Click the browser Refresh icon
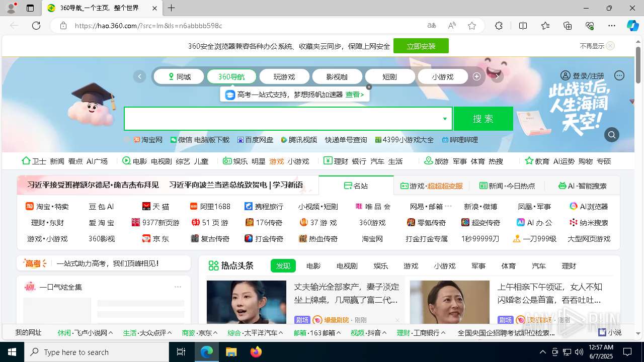This screenshot has width=644, height=362. 36,26
